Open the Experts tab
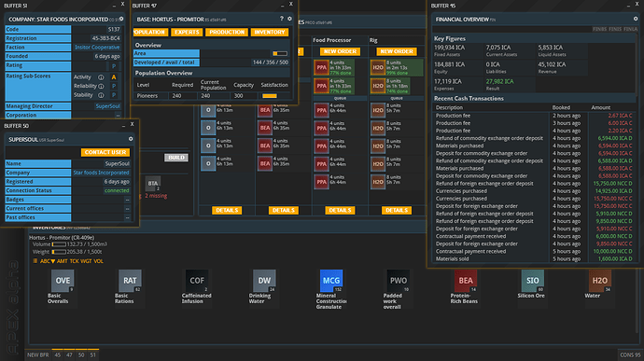Screen dimensions: 644x361 point(187,32)
